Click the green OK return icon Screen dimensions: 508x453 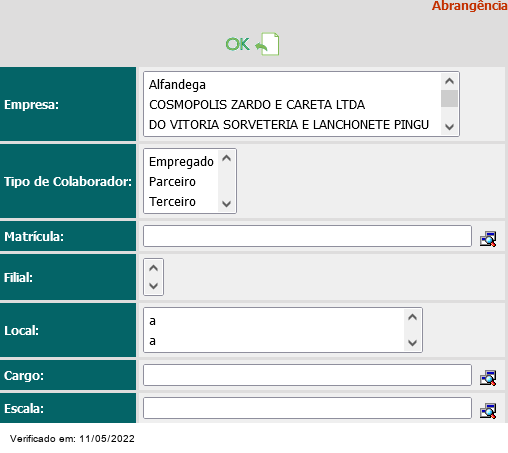[253, 44]
